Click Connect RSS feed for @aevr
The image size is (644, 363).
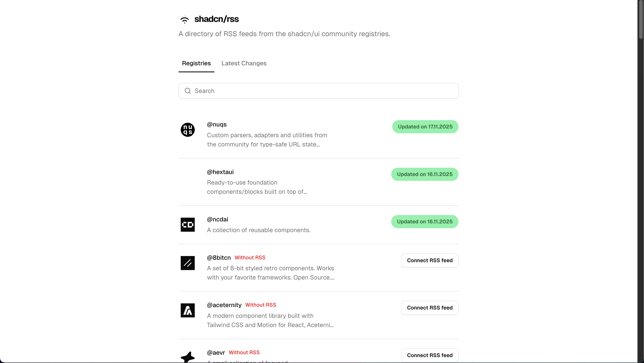pos(430,355)
